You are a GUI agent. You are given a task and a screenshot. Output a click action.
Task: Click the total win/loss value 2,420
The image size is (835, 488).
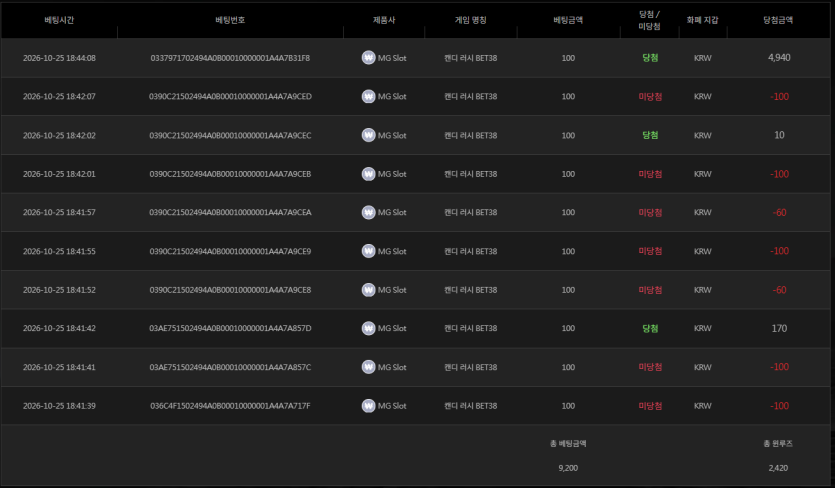778,468
